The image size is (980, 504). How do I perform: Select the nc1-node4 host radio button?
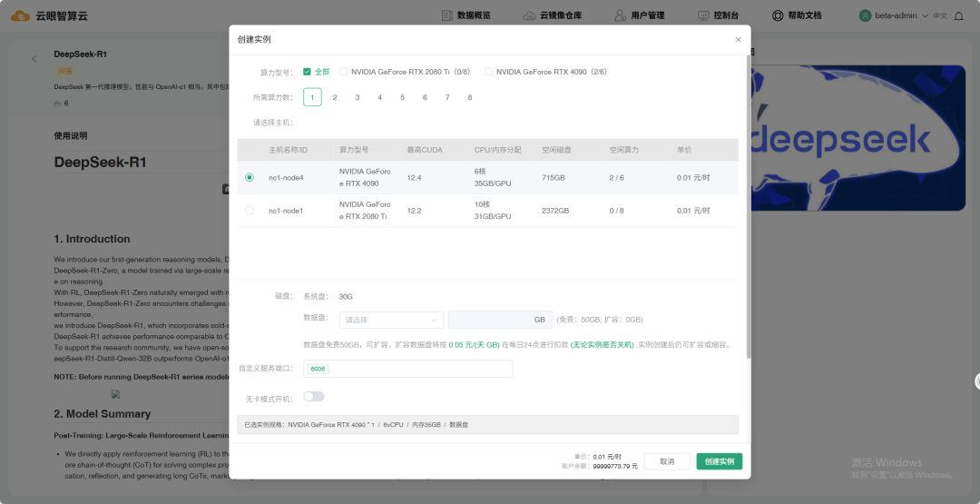(250, 178)
